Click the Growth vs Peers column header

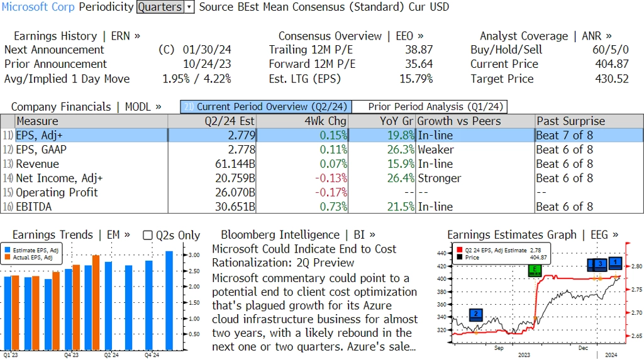475,121
